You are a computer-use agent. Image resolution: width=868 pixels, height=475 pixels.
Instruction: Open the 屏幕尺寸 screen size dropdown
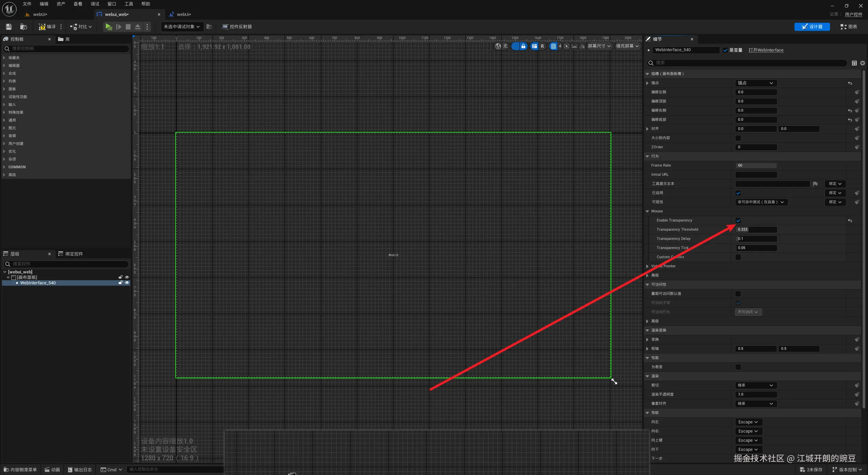[599, 46]
